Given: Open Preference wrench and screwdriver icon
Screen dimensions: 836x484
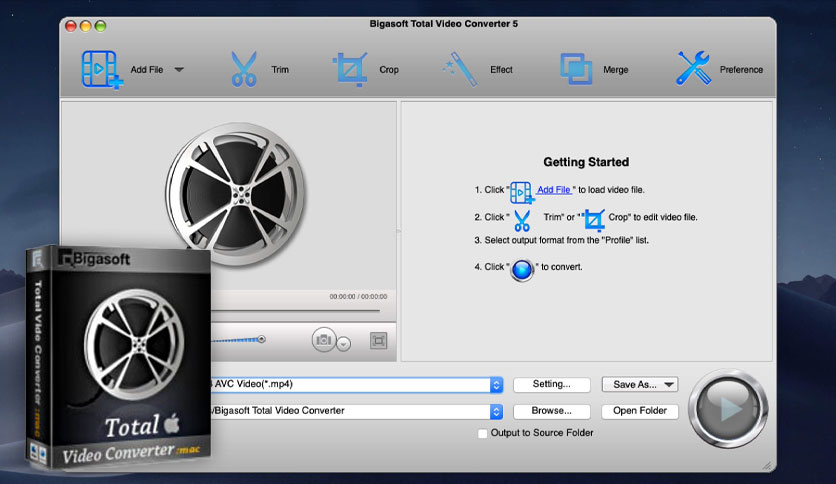Looking at the screenshot, I should [693, 68].
